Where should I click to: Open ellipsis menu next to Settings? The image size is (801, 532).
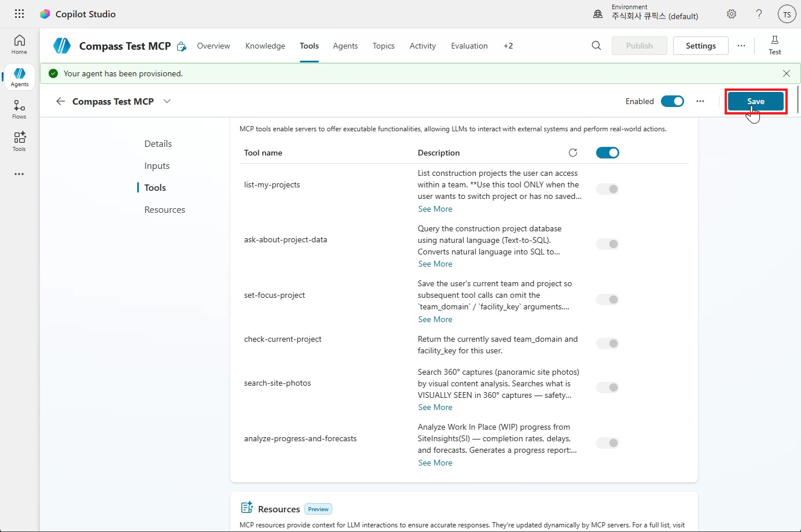point(741,46)
